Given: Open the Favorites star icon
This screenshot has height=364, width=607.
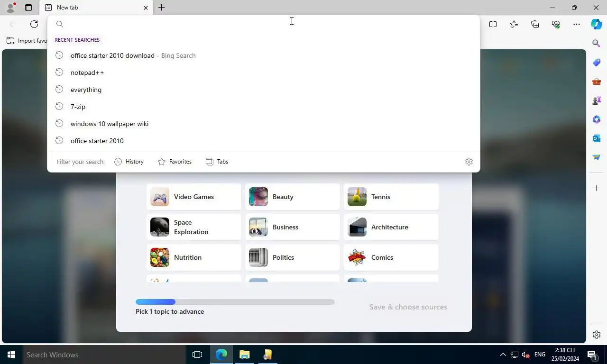Looking at the screenshot, I should tap(514, 24).
